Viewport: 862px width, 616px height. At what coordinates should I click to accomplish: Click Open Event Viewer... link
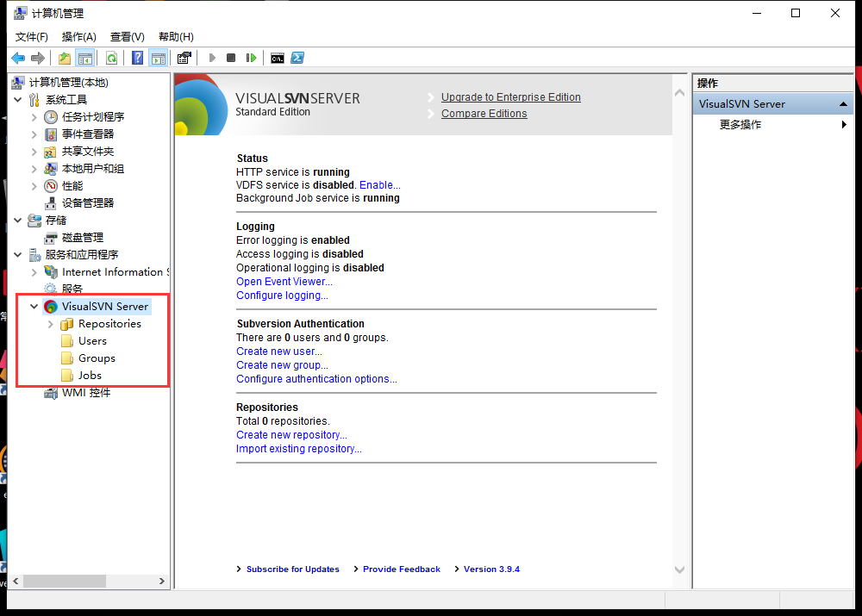[x=284, y=282]
